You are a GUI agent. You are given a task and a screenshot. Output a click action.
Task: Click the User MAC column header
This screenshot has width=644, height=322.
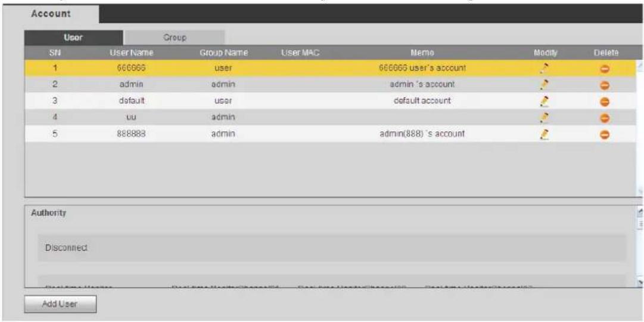click(x=300, y=52)
